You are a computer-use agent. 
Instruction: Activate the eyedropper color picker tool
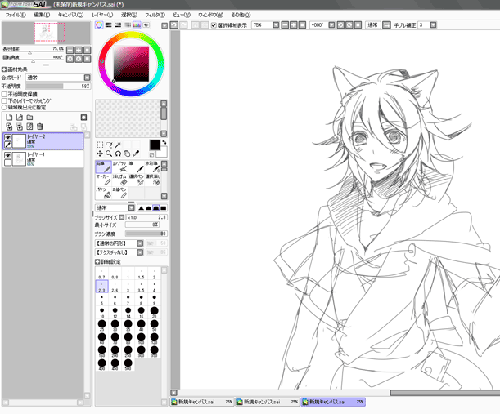tap(136, 153)
